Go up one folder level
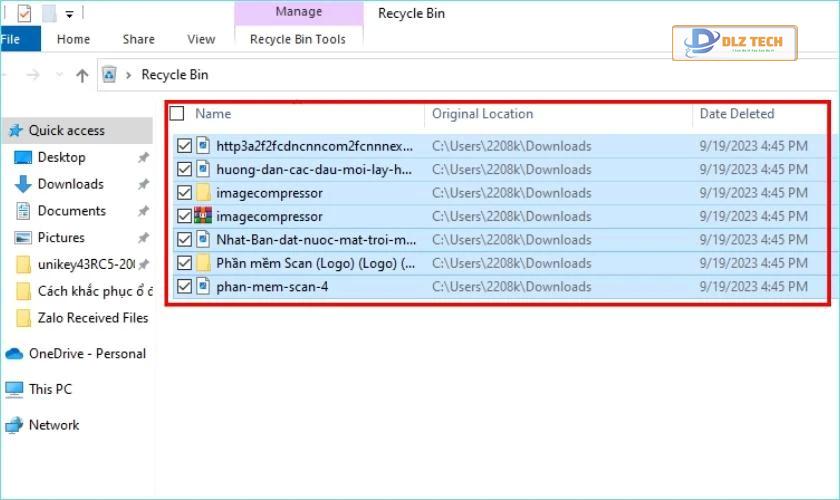This screenshot has width=840, height=500. coord(82,75)
